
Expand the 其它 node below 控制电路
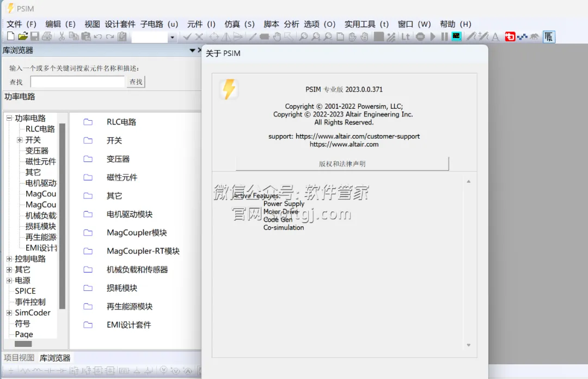9,270
